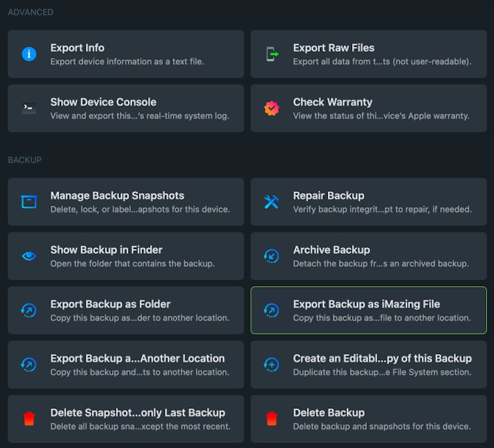This screenshot has width=494, height=448.
Task: Click the eye icon for Show Backup in Finder
Action: coord(28,256)
